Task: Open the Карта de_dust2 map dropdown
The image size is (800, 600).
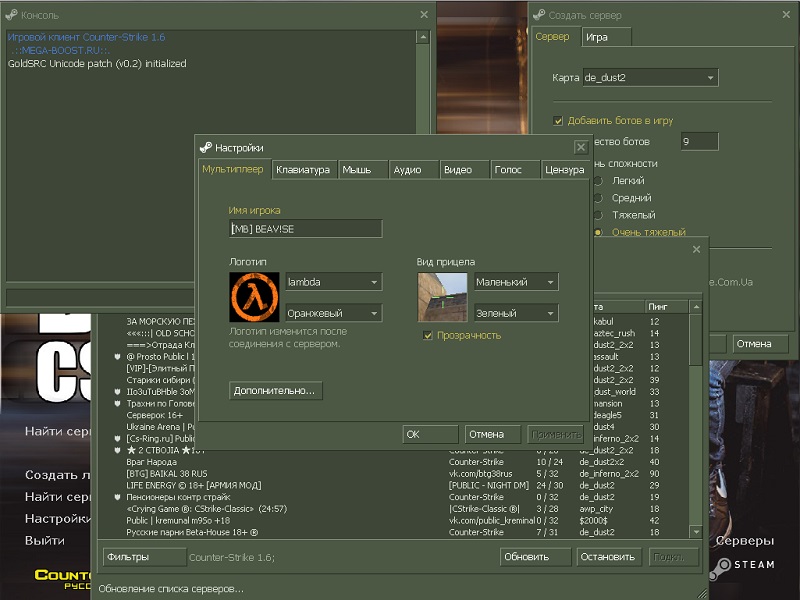Action: tap(651, 78)
